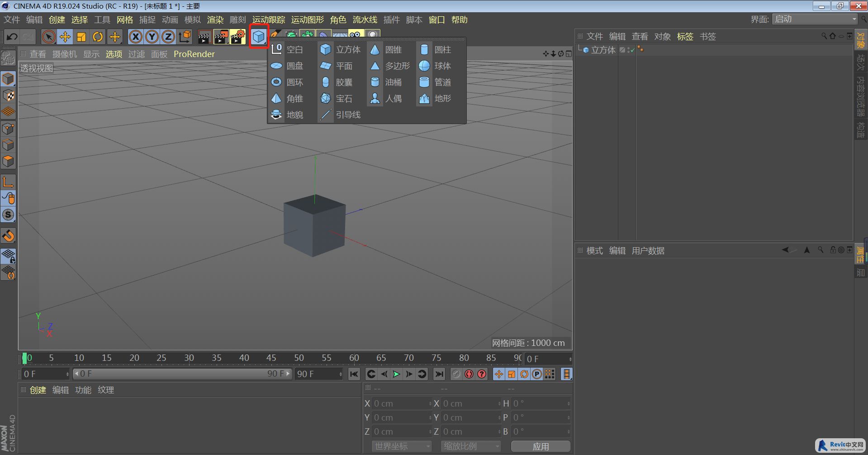Activate the Scale tool in top toolbar
Image resolution: width=868 pixels, height=455 pixels.
(x=81, y=37)
